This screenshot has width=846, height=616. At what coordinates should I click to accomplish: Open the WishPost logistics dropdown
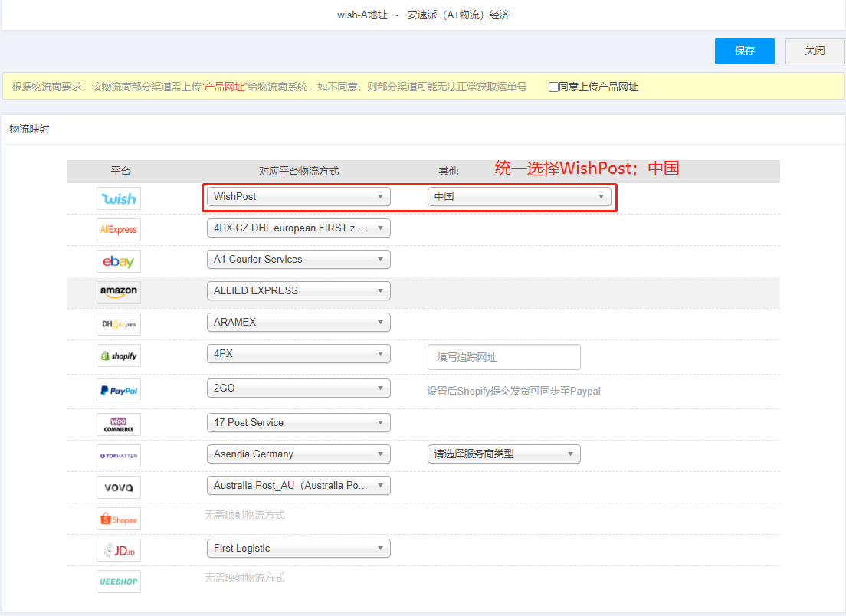(298, 197)
